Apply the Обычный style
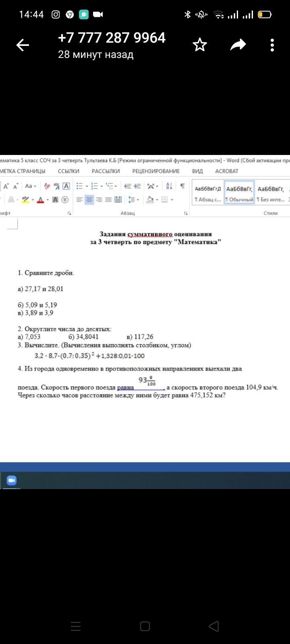The image size is (290, 644). click(x=239, y=193)
